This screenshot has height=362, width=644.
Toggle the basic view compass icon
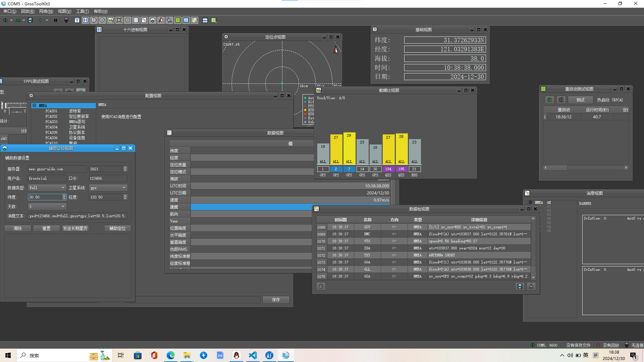pyautogui.click(x=94, y=20)
